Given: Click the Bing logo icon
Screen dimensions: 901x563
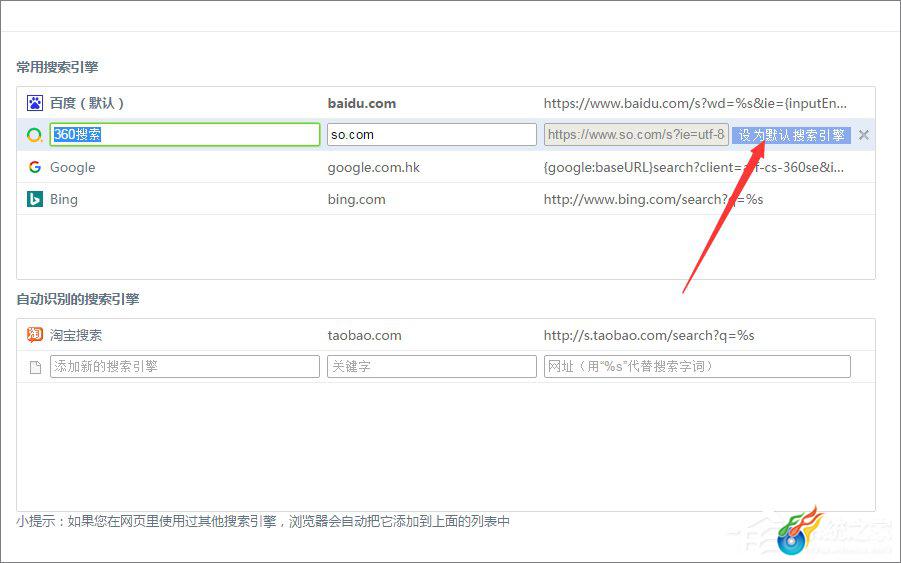Looking at the screenshot, I should pos(34,199).
